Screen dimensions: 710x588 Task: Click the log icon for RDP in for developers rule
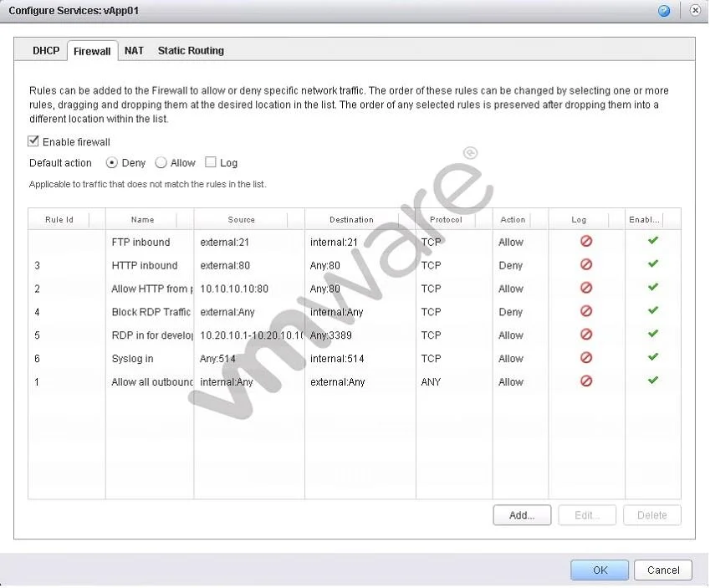point(586,335)
